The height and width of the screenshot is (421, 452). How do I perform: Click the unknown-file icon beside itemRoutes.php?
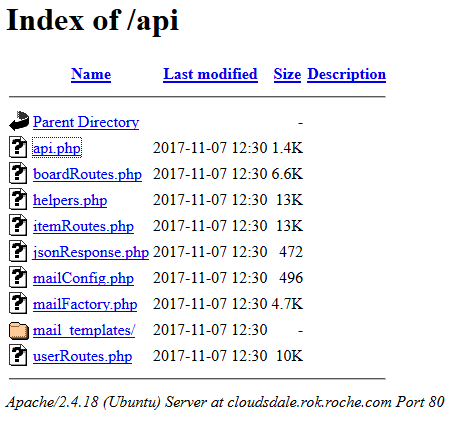point(18,225)
